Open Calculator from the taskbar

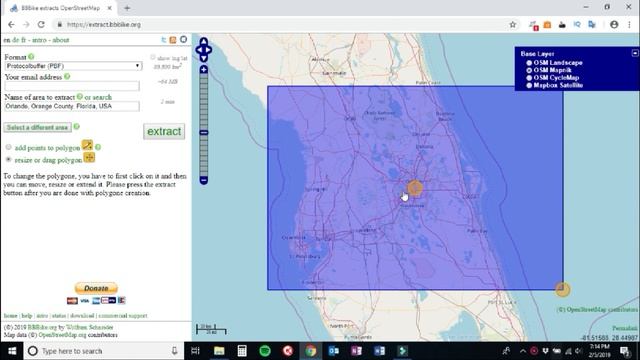point(242,351)
